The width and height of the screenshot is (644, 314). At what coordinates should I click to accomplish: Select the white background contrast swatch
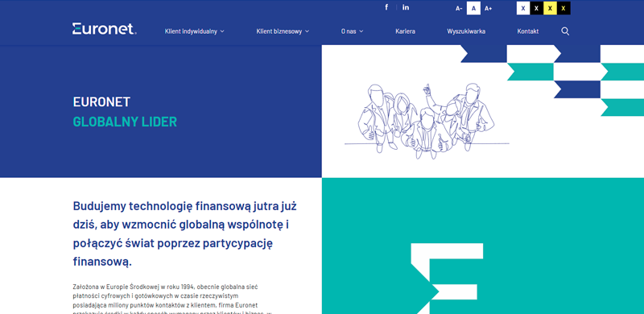(523, 8)
